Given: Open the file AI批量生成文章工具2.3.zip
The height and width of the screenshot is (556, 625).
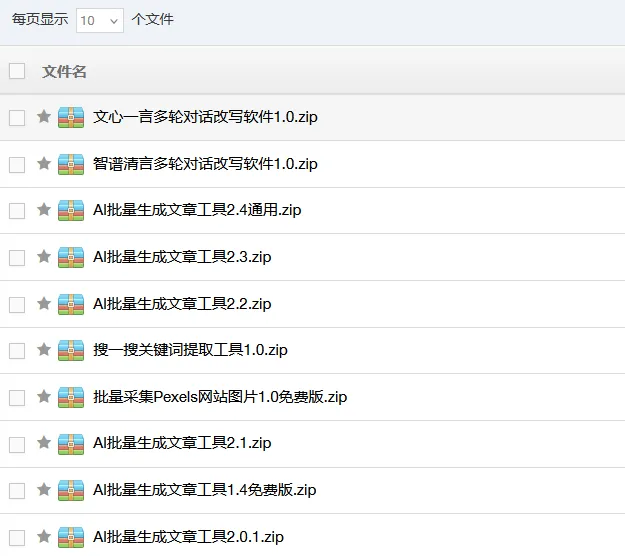Looking at the screenshot, I should click(x=182, y=257).
